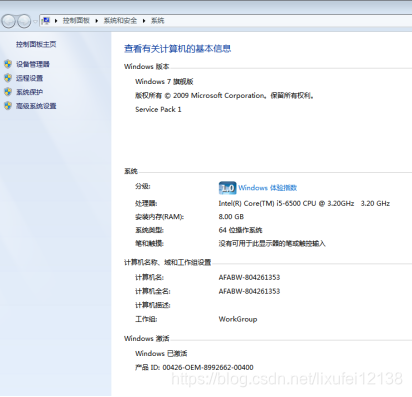The image size is (412, 397).
Task: Click the Service Pack 1 text
Action: (x=158, y=109)
